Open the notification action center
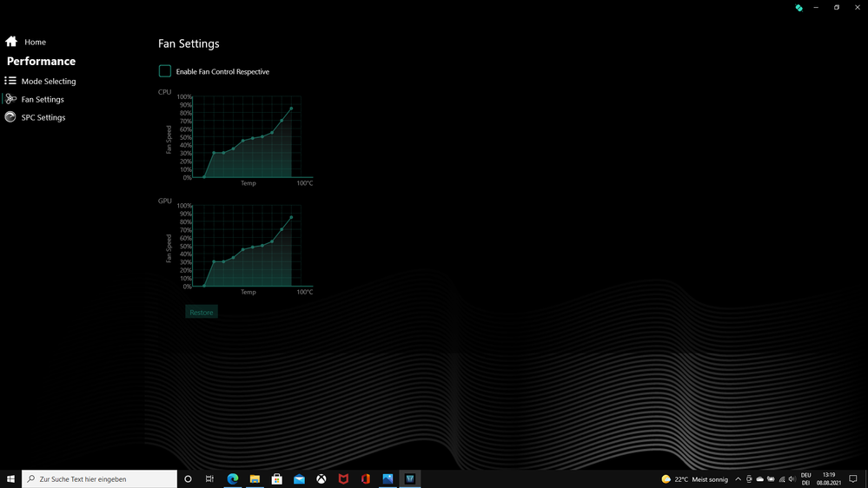The width and height of the screenshot is (868, 488). (853, 479)
